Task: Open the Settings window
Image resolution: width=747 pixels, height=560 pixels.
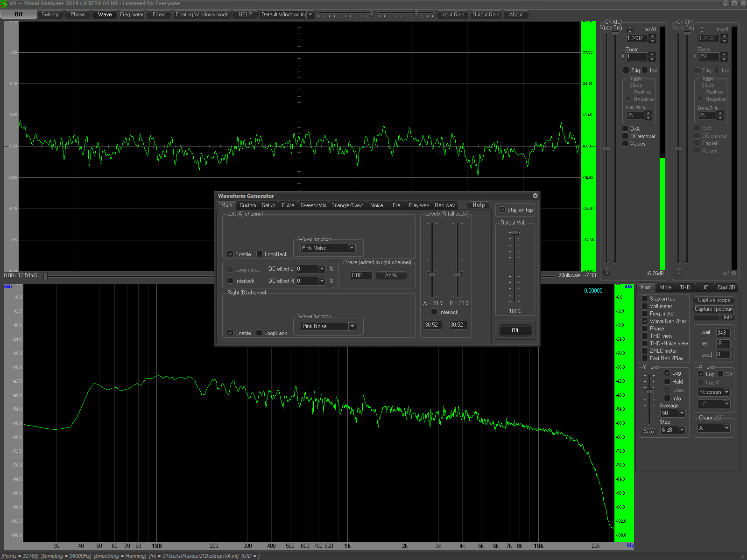Action: (50, 14)
